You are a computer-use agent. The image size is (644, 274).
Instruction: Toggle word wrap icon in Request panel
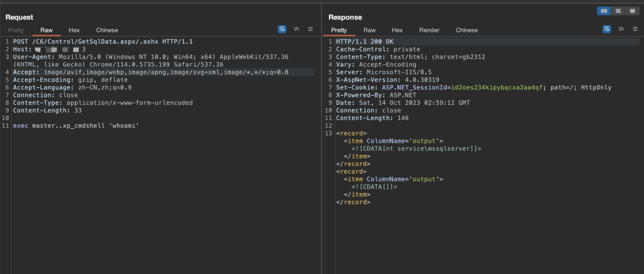pos(282,29)
